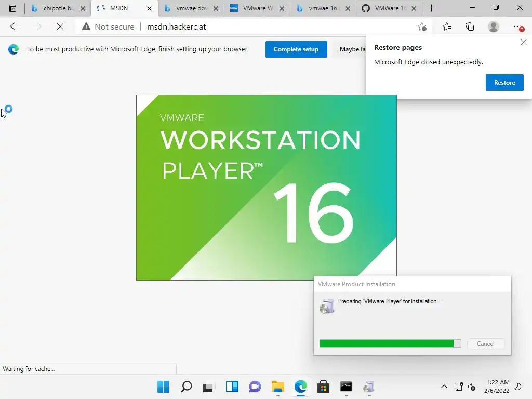Viewport: 532px width, 399px height.
Task: Open the GitHub VMWare 16 tab
Action: (x=389, y=8)
